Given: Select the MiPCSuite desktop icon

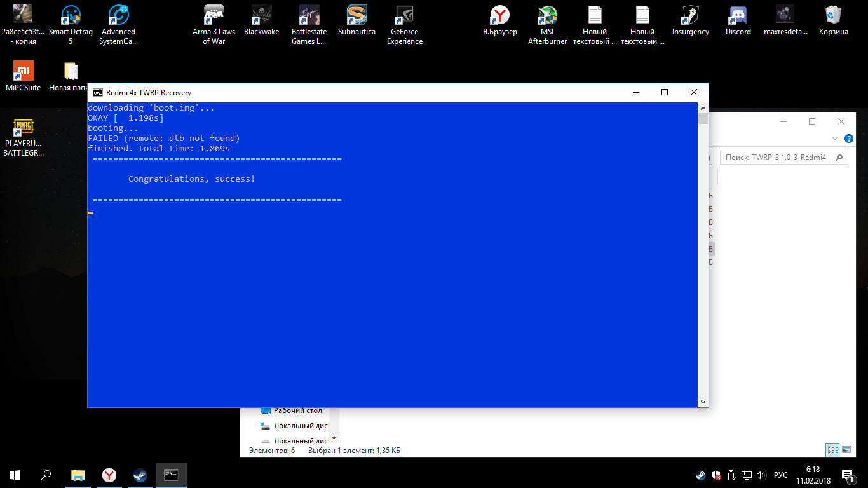Looking at the screenshot, I should point(23,76).
